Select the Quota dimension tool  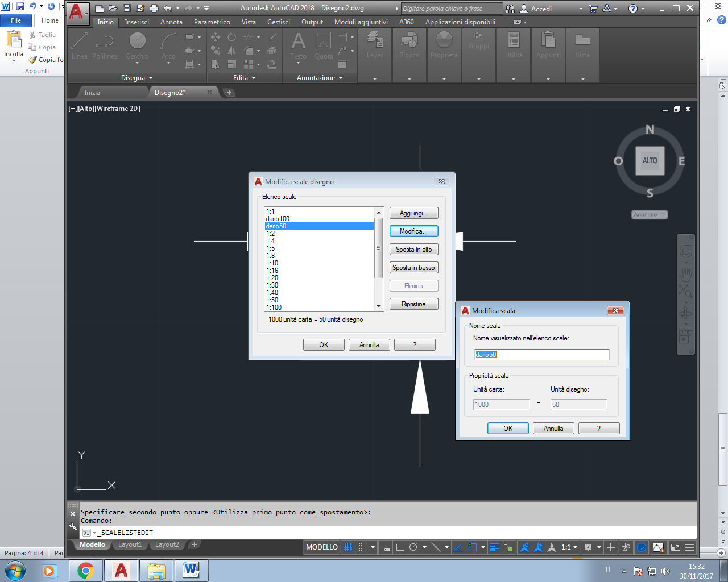(324, 46)
